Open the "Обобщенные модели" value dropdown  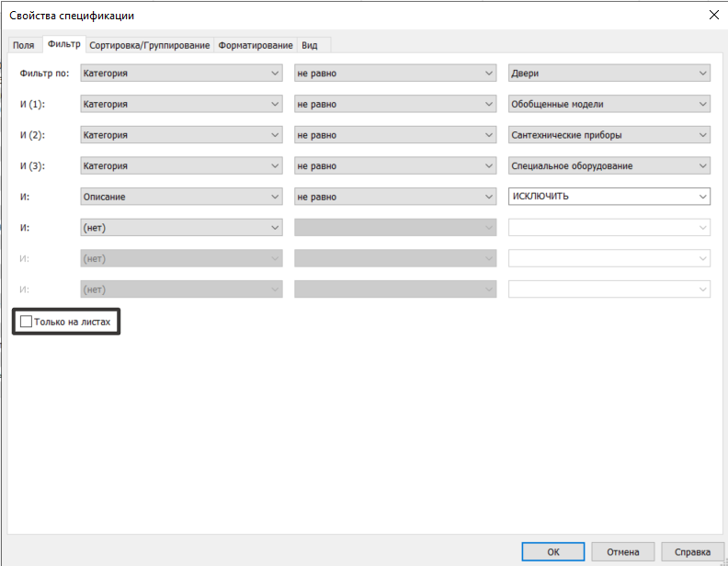pyautogui.click(x=609, y=105)
